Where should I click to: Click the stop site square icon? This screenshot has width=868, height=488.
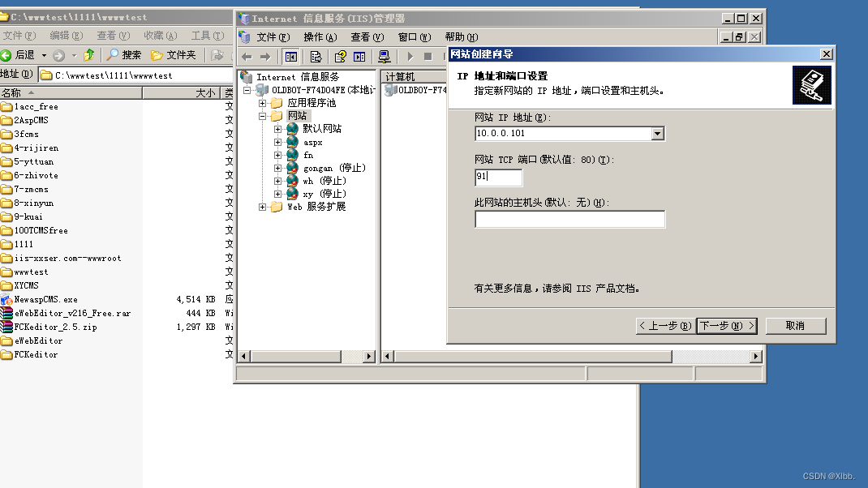point(428,57)
